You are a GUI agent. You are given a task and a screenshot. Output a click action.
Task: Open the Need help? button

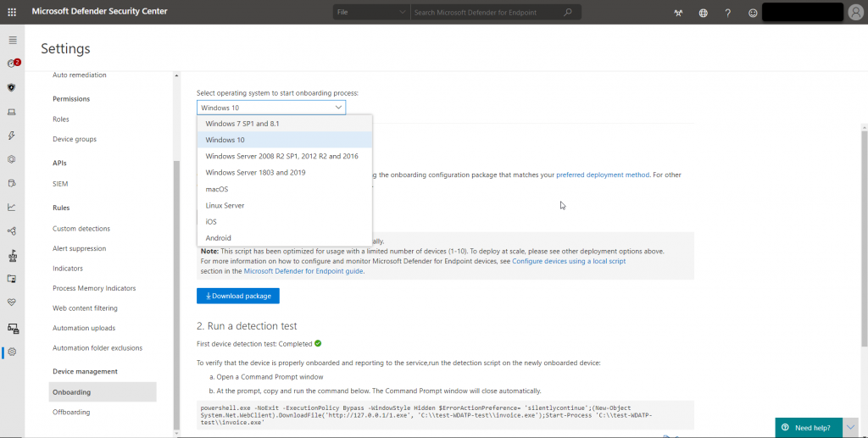point(809,428)
